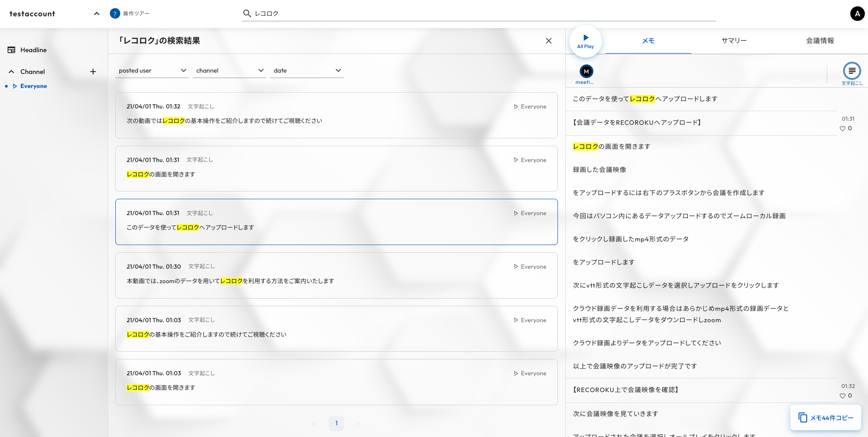This screenshot has width=868, height=437.
Task: Open result このデータを使ってレコロクへアップロードします
Action: pos(336,222)
